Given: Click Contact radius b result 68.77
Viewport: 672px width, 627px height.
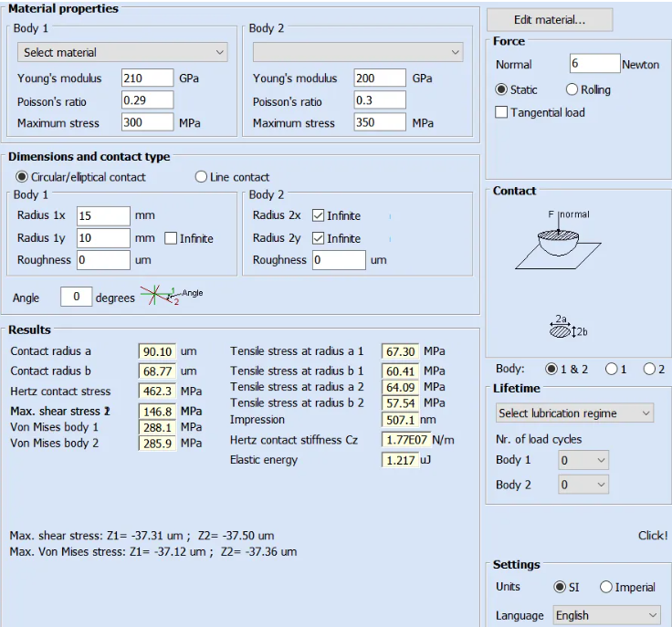Looking at the screenshot, I should tap(157, 371).
